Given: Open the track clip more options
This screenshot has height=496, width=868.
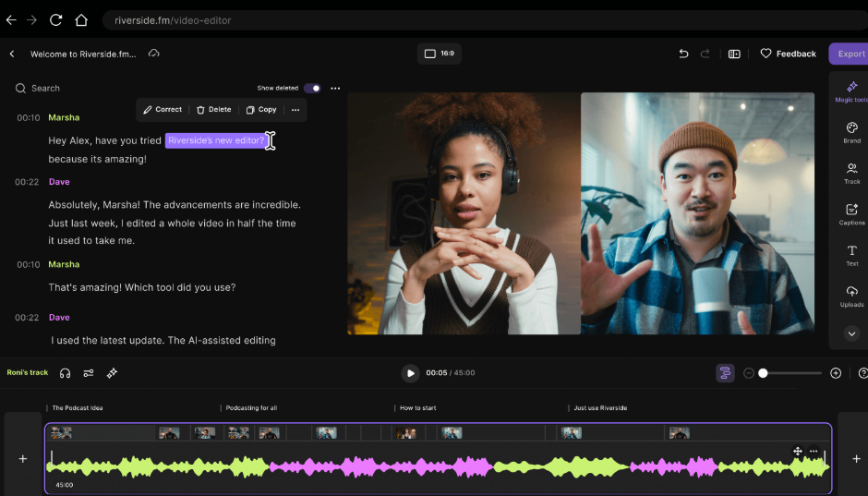Looking at the screenshot, I should (814, 451).
